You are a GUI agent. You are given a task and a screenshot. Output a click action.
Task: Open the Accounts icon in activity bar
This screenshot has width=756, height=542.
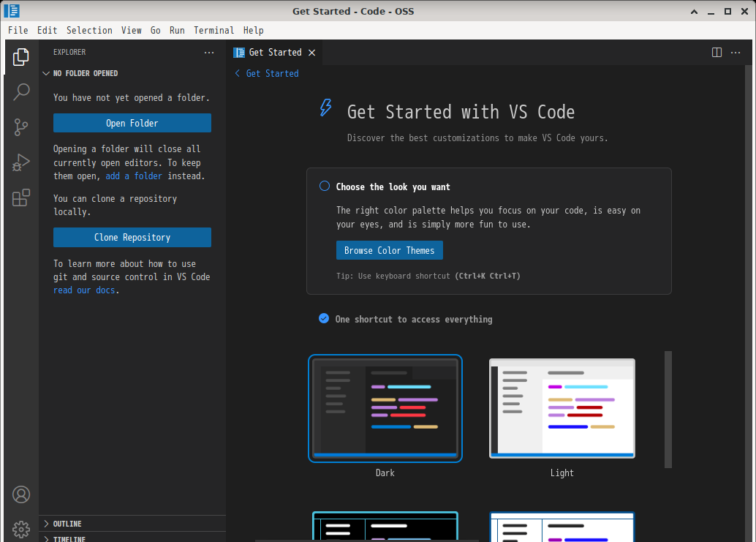tap(20, 494)
